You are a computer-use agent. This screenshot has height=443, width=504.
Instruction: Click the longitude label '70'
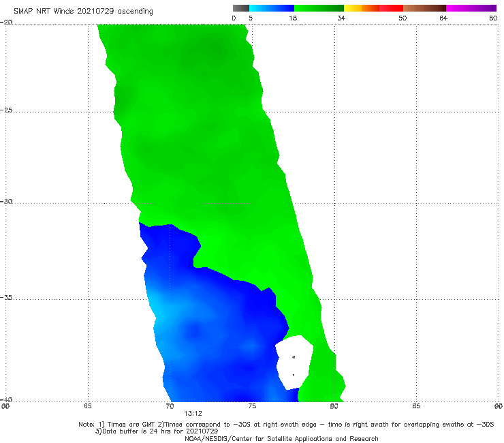coord(170,406)
